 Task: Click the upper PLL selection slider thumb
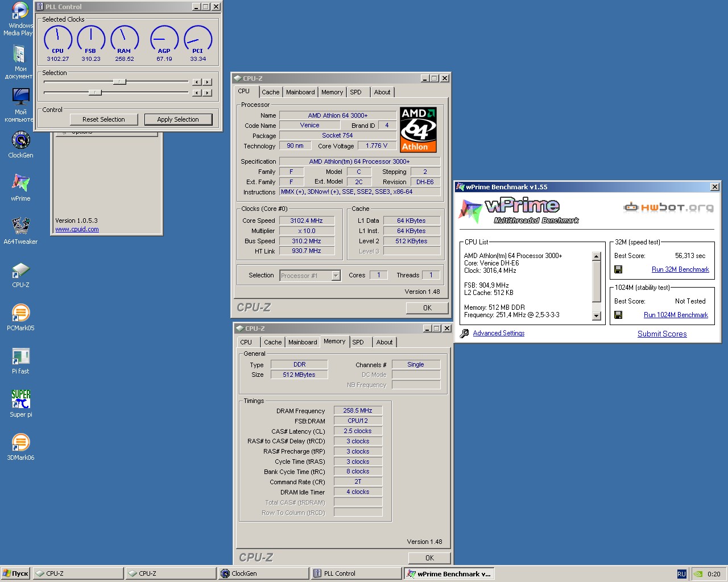click(x=119, y=82)
